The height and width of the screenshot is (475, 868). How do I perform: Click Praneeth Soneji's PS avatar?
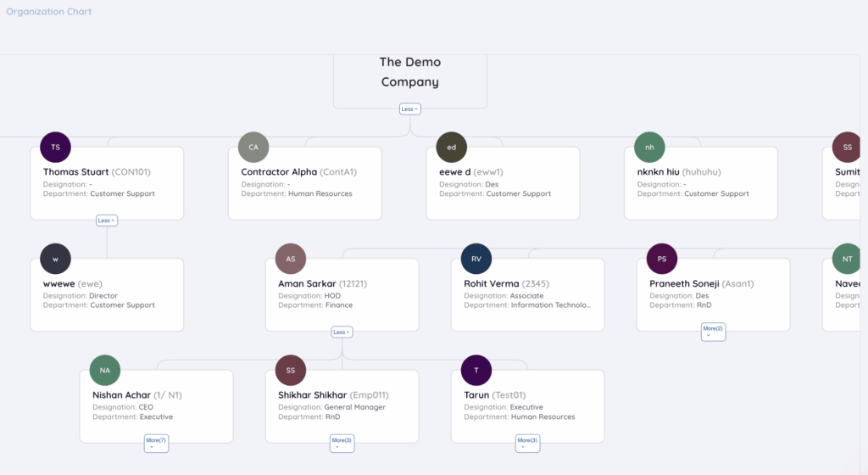click(662, 259)
